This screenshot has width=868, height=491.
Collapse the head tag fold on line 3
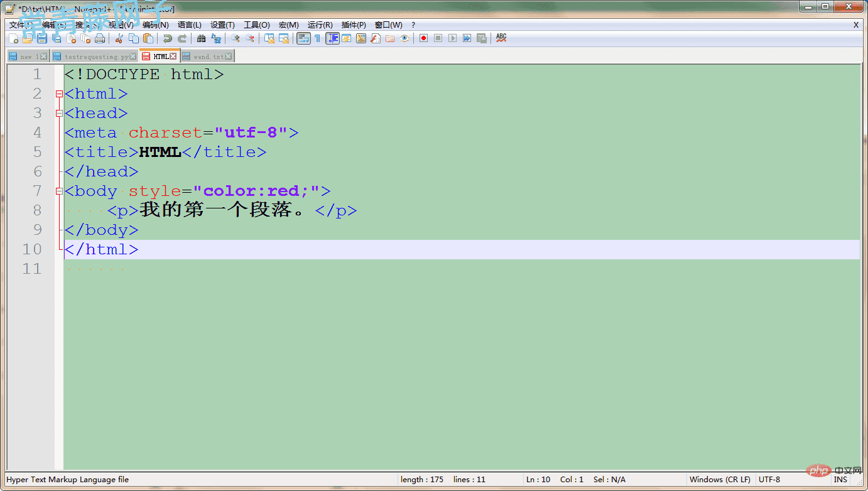[x=59, y=114]
